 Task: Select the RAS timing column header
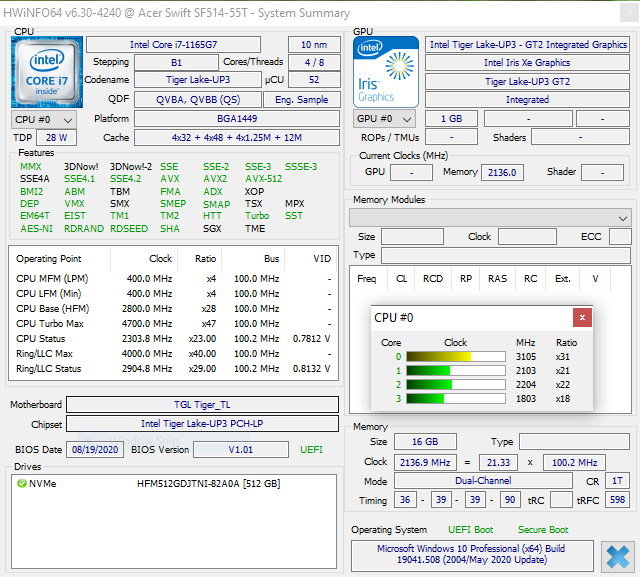(497, 279)
